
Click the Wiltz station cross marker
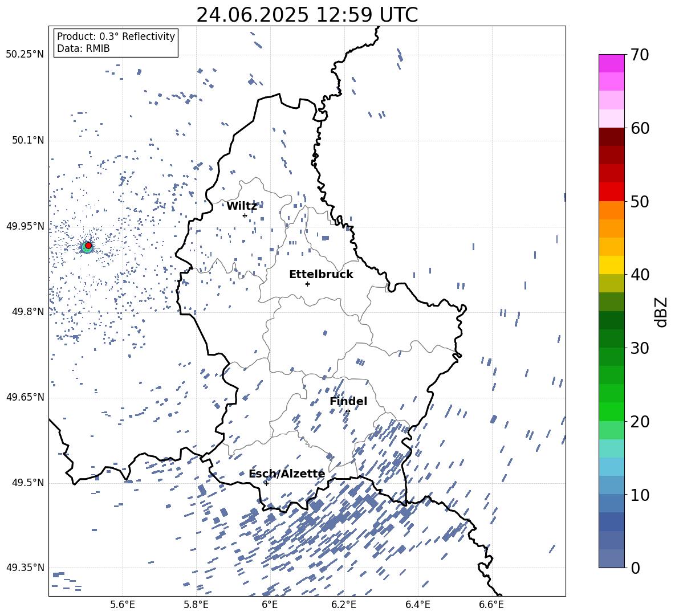[x=245, y=215]
